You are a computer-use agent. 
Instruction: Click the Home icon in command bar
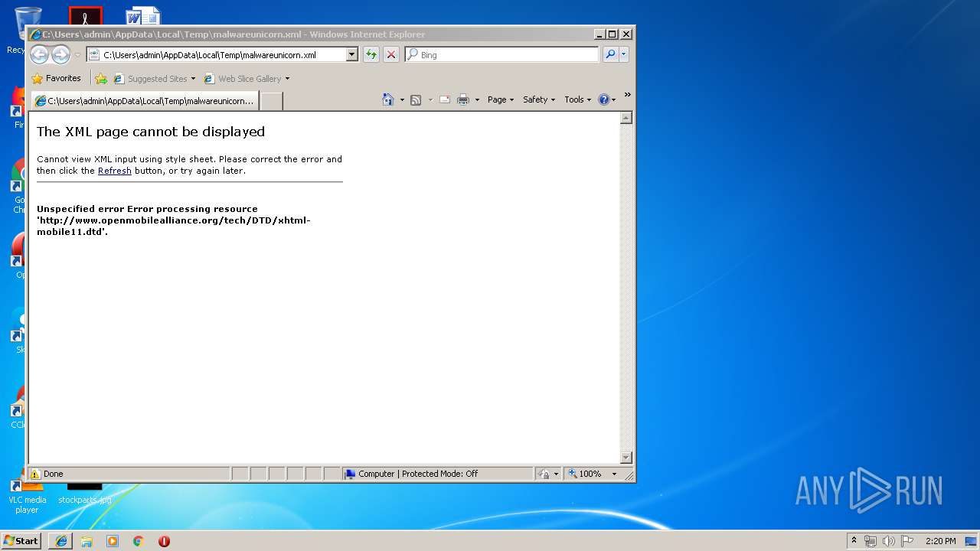[388, 99]
